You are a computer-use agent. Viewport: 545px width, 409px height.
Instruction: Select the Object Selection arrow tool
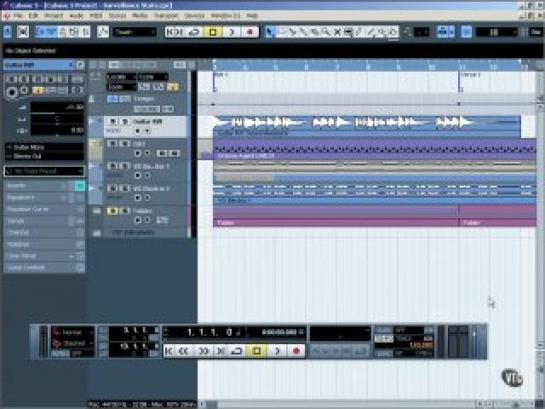tap(270, 32)
